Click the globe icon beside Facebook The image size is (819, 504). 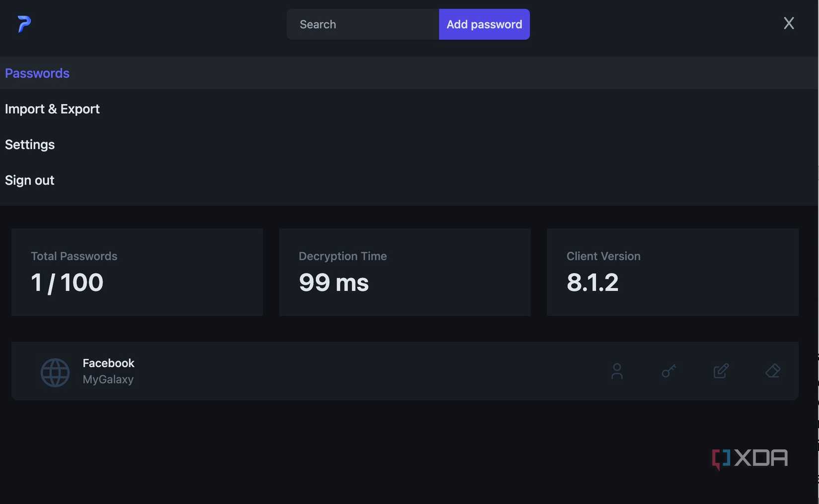tap(55, 372)
